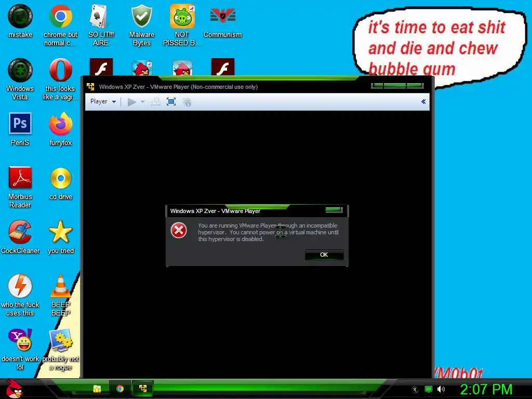Viewport: 532px width, 399px height.
Task: Click the volume speaker tray icon
Action: pyautogui.click(x=441, y=389)
